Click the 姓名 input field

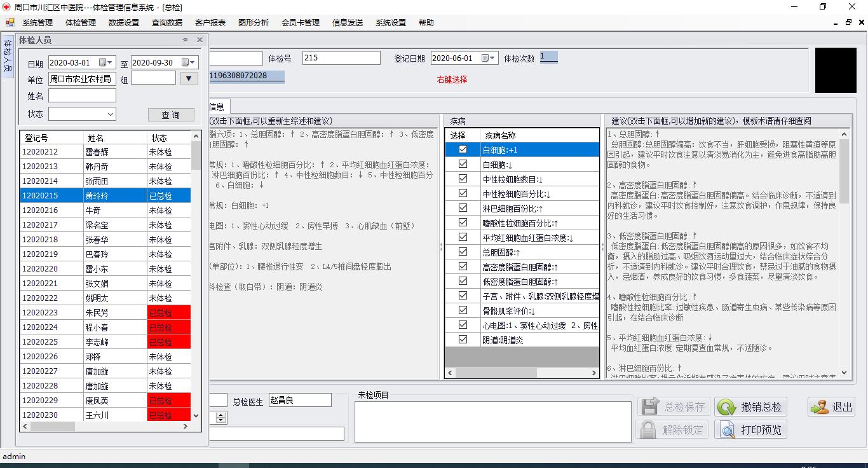click(x=82, y=95)
